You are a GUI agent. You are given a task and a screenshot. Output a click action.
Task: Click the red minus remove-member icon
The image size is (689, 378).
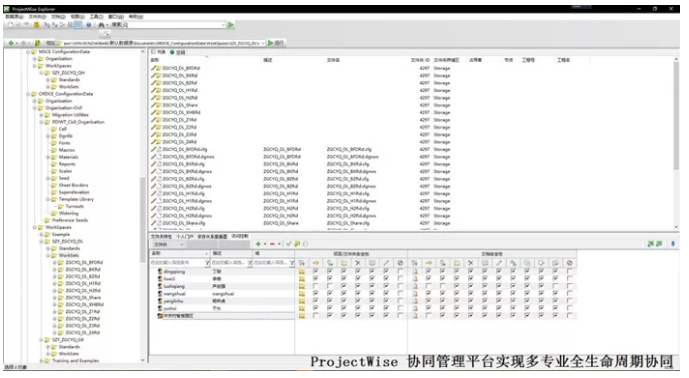pyautogui.click(x=272, y=244)
